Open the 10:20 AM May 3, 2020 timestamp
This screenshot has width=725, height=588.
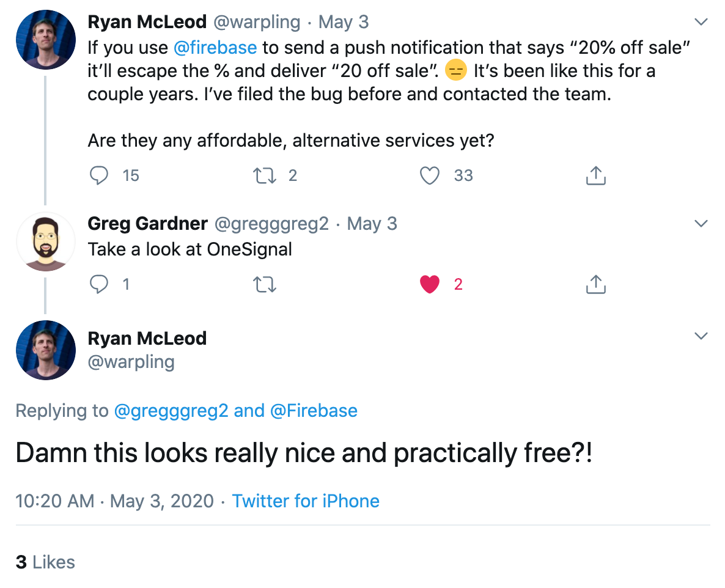coord(115,501)
